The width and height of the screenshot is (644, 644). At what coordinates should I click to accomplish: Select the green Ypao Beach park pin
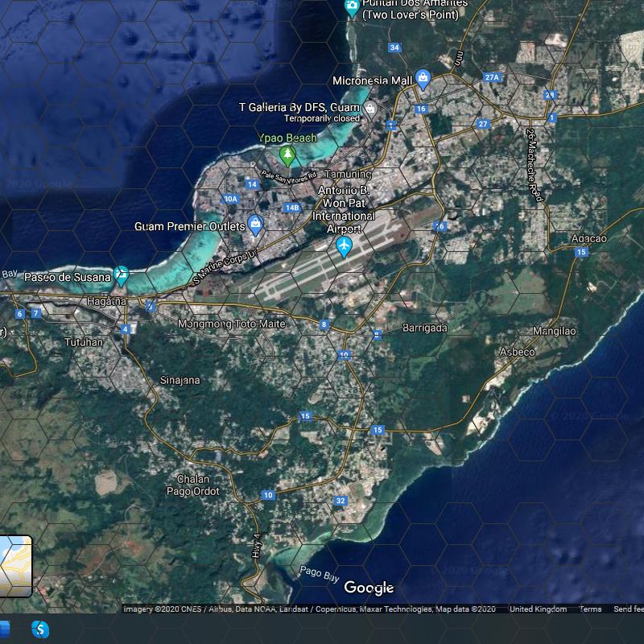coord(287,156)
